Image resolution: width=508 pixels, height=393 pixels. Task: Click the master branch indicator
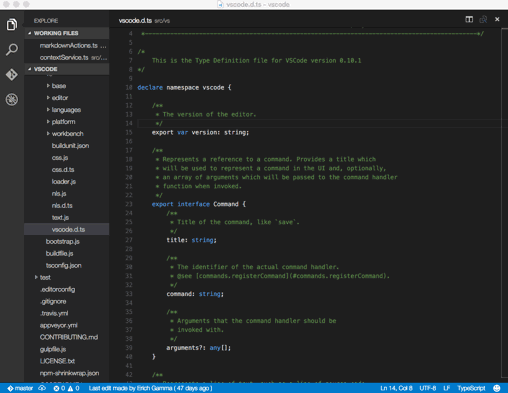coord(20,388)
